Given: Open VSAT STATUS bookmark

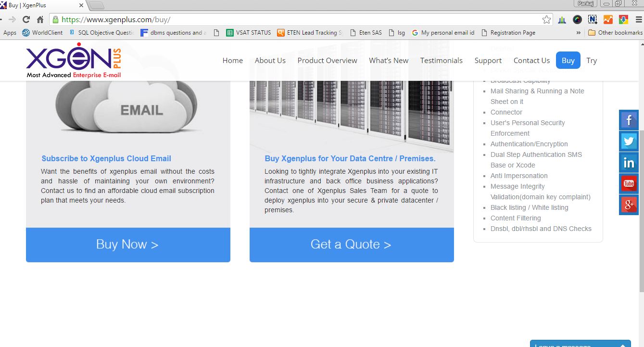Looking at the screenshot, I should [x=249, y=33].
